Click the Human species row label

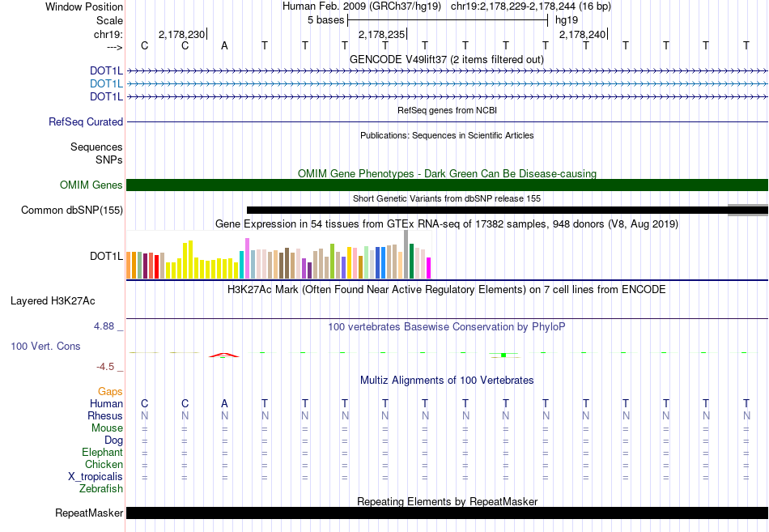[106, 403]
